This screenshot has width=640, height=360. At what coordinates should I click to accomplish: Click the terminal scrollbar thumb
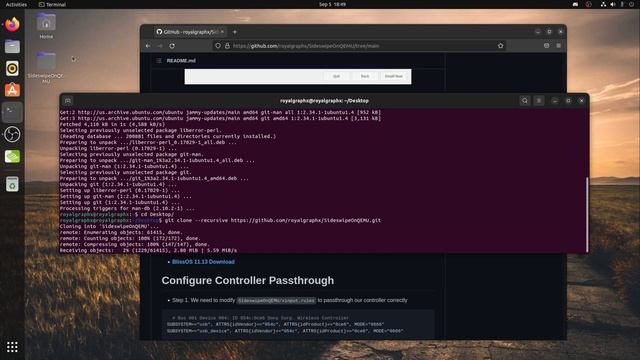(x=587, y=215)
